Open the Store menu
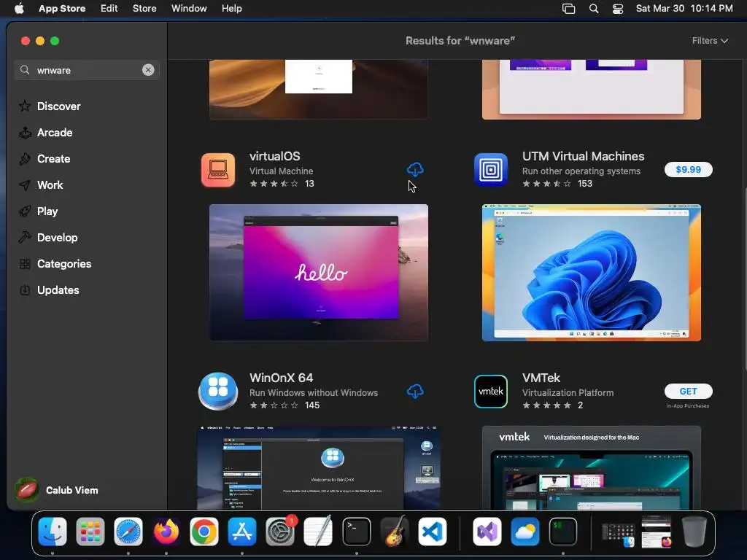The width and height of the screenshot is (747, 560). click(x=144, y=8)
